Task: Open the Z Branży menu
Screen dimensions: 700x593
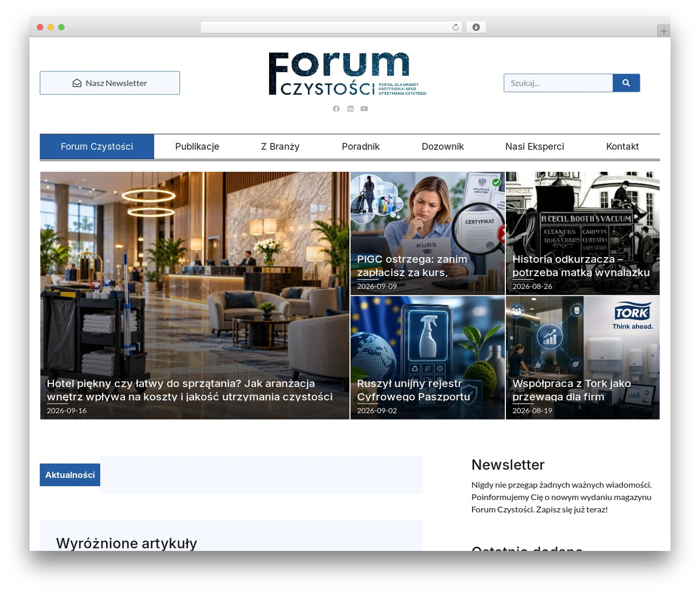Action: pyautogui.click(x=280, y=147)
